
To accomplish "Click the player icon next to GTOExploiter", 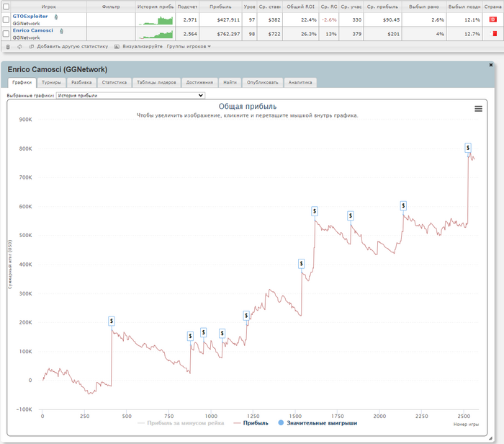I will pyautogui.click(x=56, y=17).
